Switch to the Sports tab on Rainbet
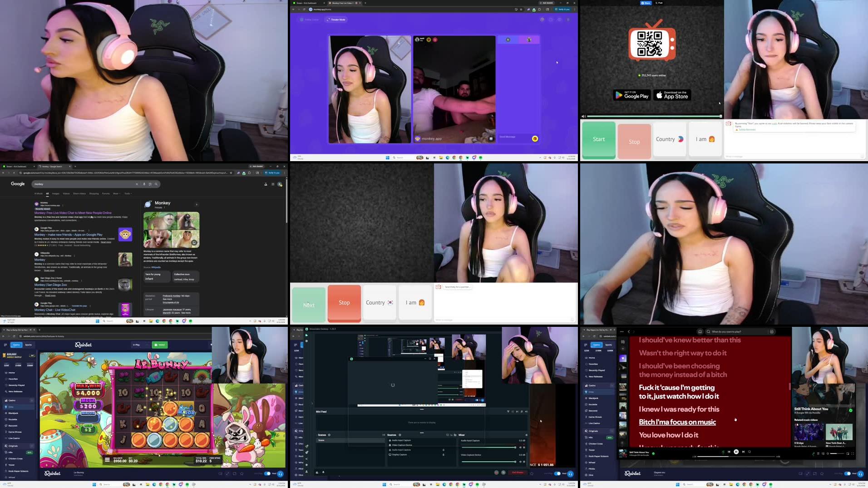 [28, 345]
